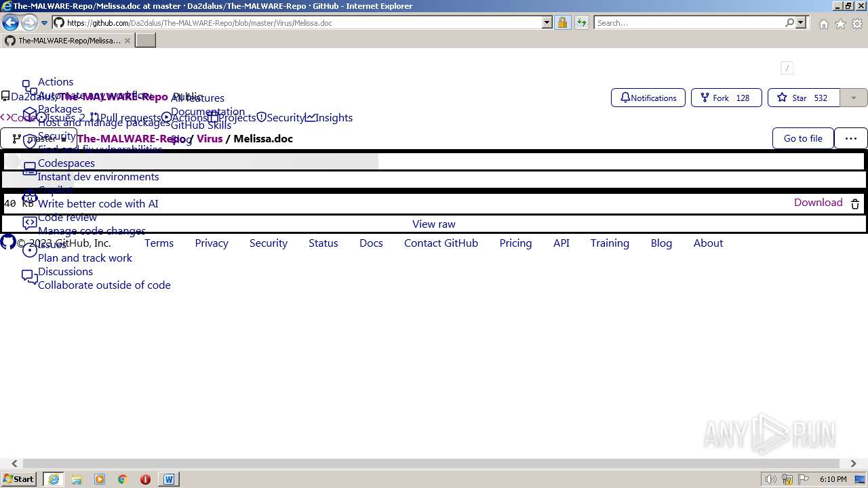Close the Melissa.doc browser tab

(127, 41)
